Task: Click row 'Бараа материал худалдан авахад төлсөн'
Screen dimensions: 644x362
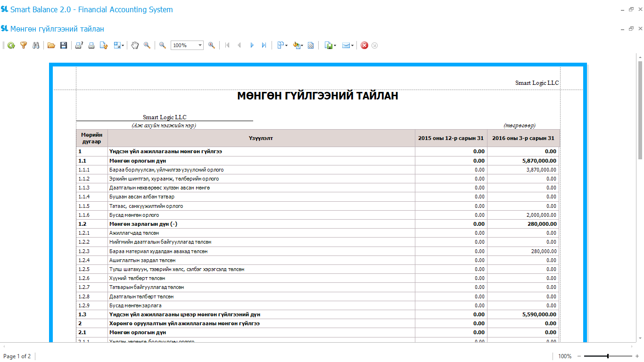Action: (x=318, y=251)
